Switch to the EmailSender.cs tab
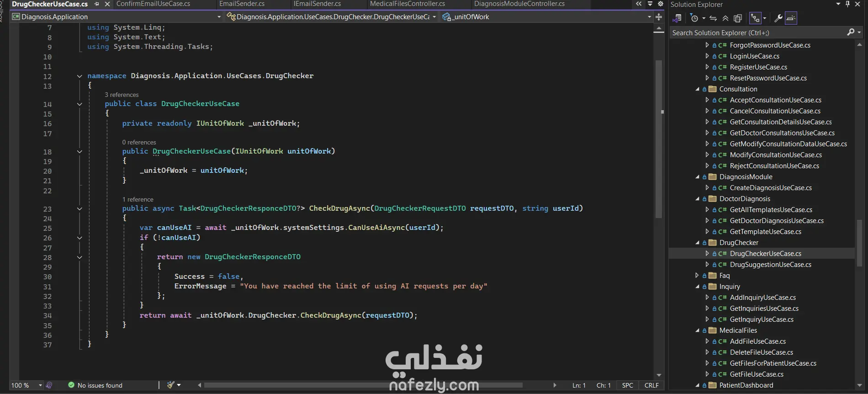 click(x=242, y=4)
